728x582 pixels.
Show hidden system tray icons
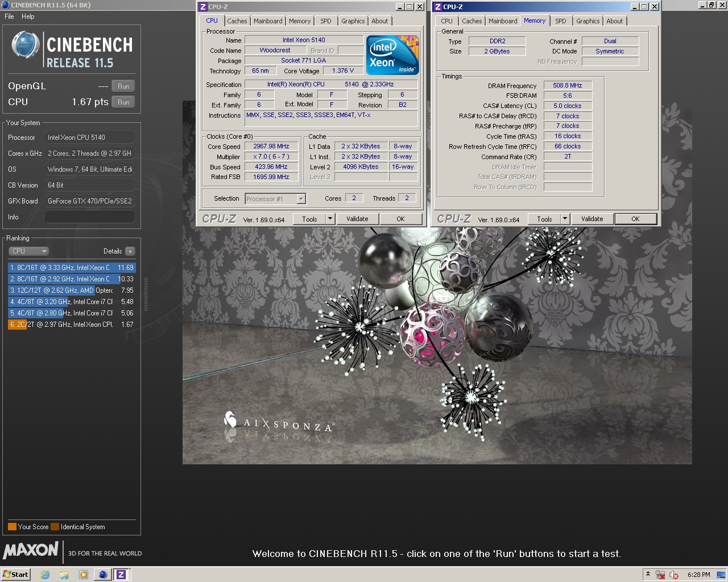648,575
